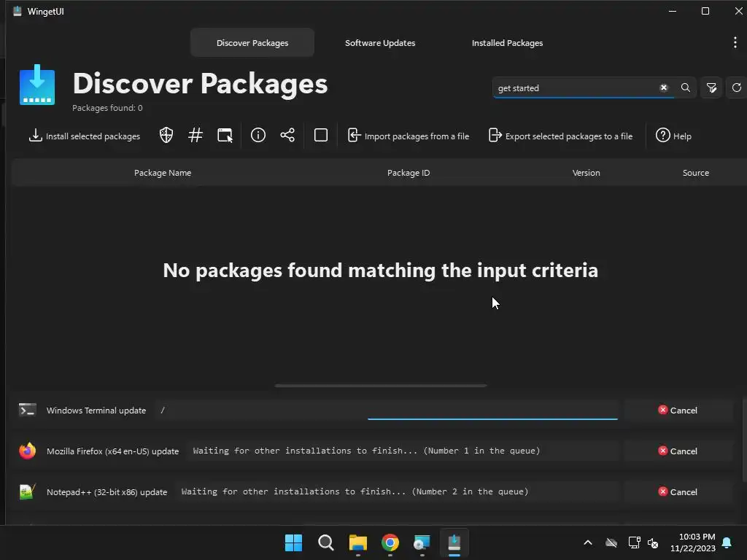The width and height of the screenshot is (747, 560).
Task: Click the interactive installation window icon
Action: tap(225, 136)
